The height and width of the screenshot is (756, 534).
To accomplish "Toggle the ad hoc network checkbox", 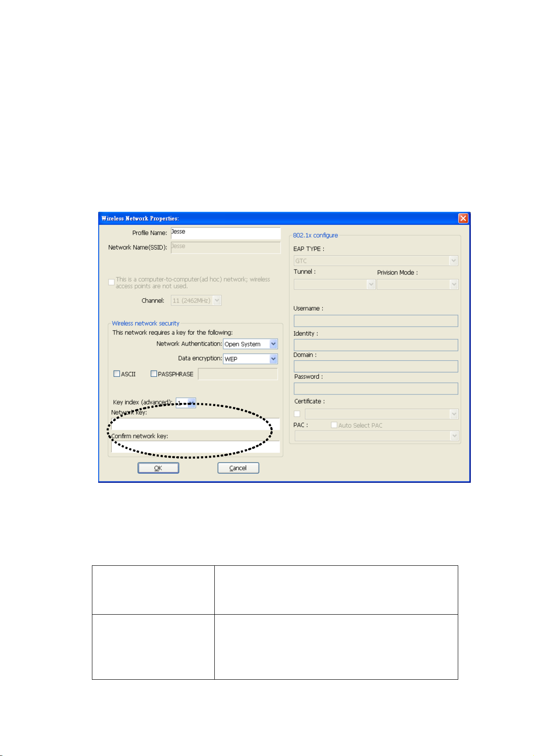I will pos(112,282).
